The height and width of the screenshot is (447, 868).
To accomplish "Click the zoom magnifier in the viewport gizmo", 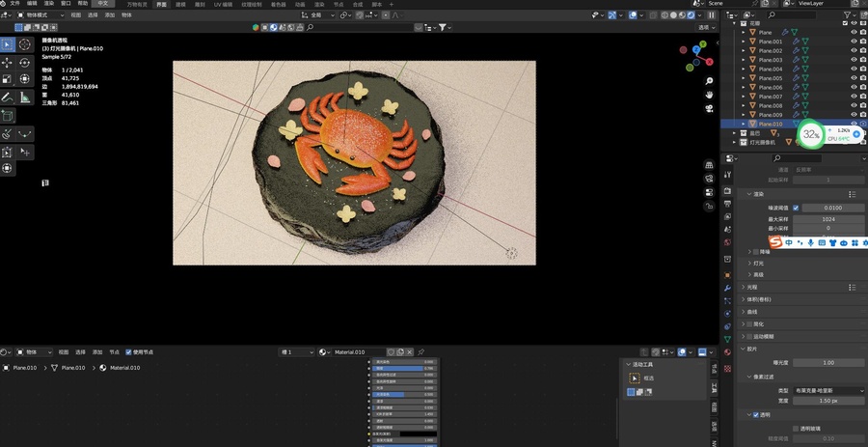I will (x=709, y=81).
